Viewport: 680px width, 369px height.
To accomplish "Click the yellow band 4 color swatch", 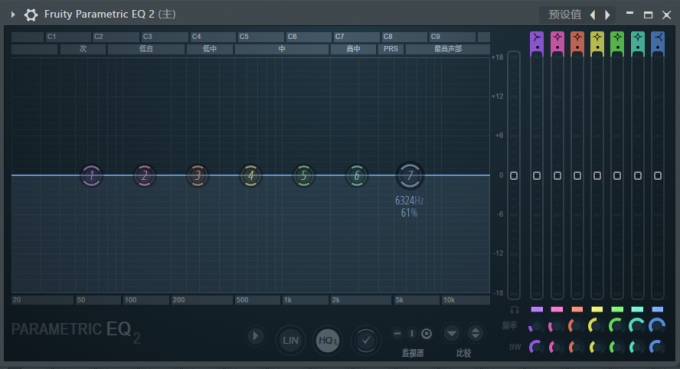I will [597, 309].
